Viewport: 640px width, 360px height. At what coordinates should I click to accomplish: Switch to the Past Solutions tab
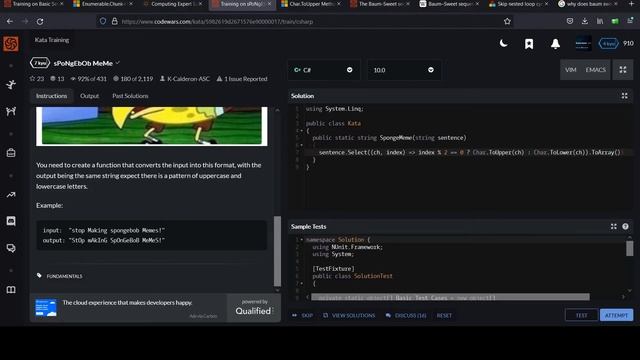pyautogui.click(x=130, y=96)
